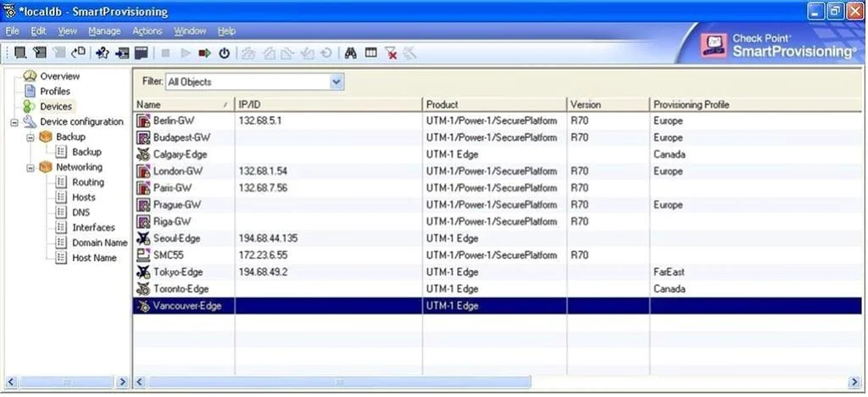Select DNS under Networking
The image size is (868, 397).
tap(81, 213)
